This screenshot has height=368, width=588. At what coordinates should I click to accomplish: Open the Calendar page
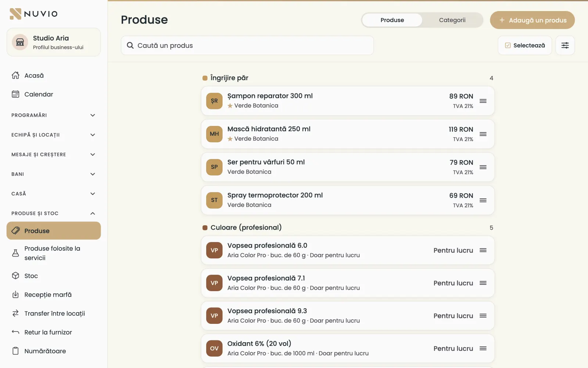click(x=54, y=94)
